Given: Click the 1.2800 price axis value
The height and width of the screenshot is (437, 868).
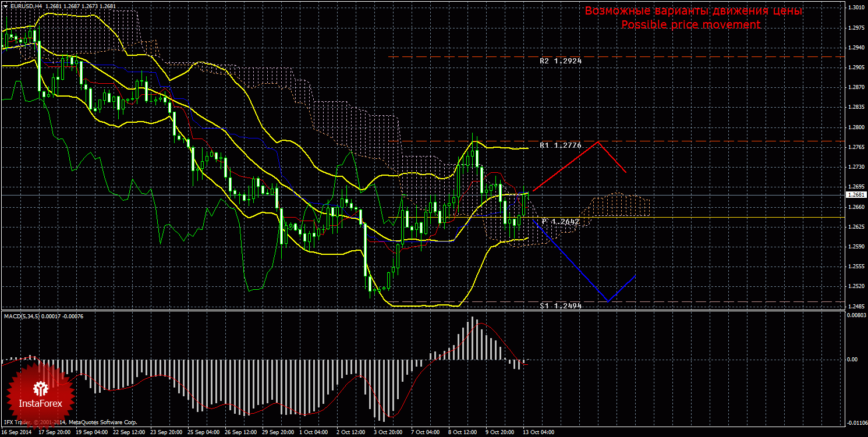Looking at the screenshot, I should click(856, 127).
